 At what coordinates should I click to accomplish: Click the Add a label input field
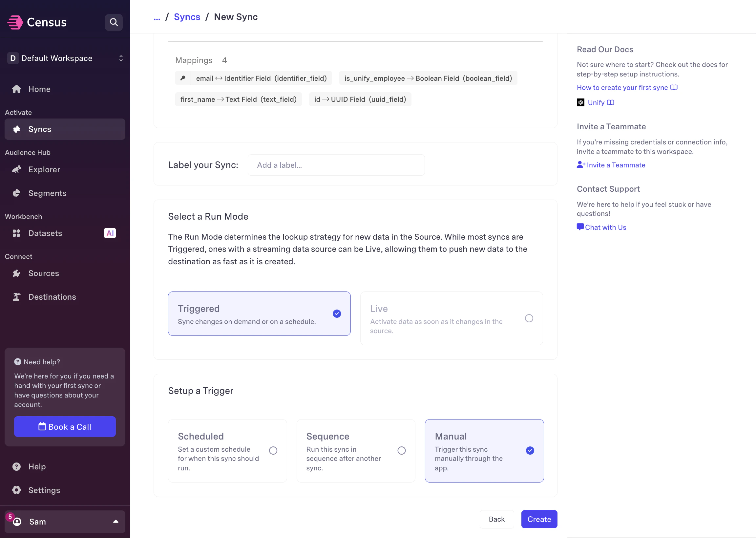336,165
